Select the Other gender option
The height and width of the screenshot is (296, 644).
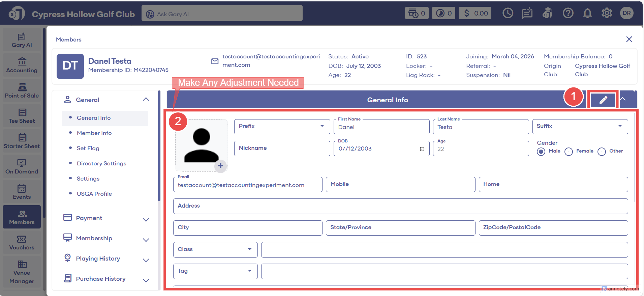(x=602, y=152)
